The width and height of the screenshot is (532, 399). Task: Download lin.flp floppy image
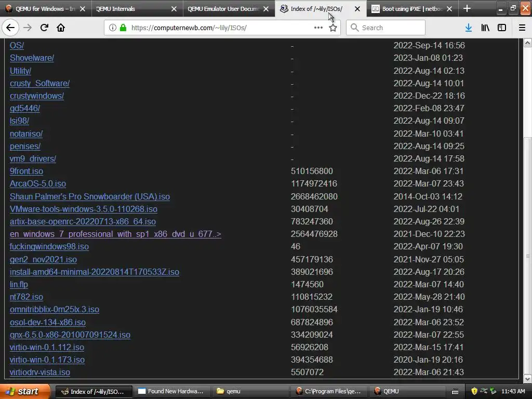click(x=19, y=285)
